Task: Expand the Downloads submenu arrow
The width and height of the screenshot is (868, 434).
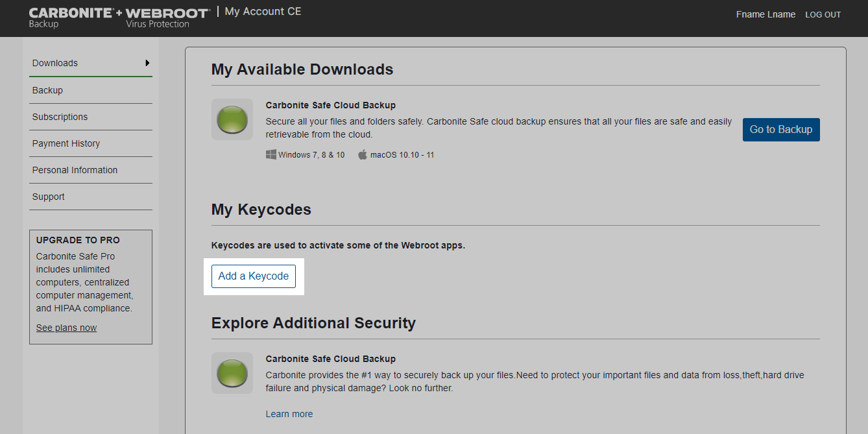Action: pyautogui.click(x=148, y=62)
